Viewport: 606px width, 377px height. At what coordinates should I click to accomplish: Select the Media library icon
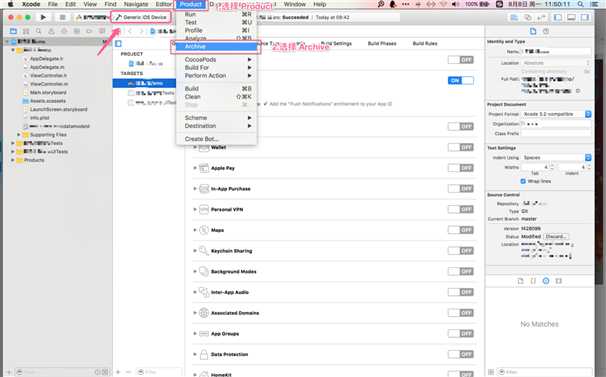(558, 281)
